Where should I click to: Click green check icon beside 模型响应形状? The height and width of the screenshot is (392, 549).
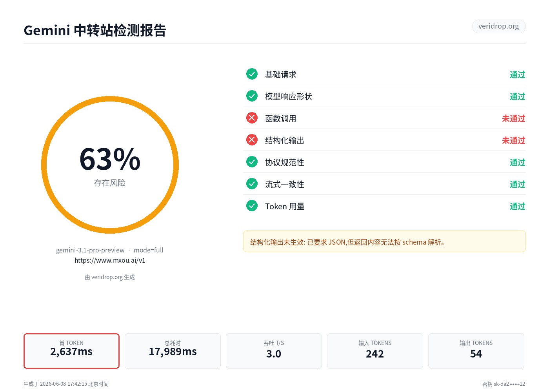point(252,96)
